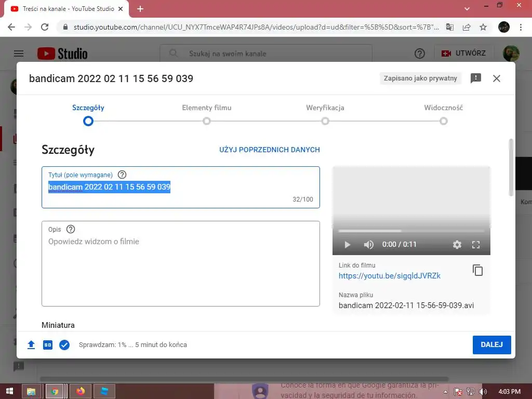532x399 pixels.
Task: Click the channel search field
Action: 266,54
